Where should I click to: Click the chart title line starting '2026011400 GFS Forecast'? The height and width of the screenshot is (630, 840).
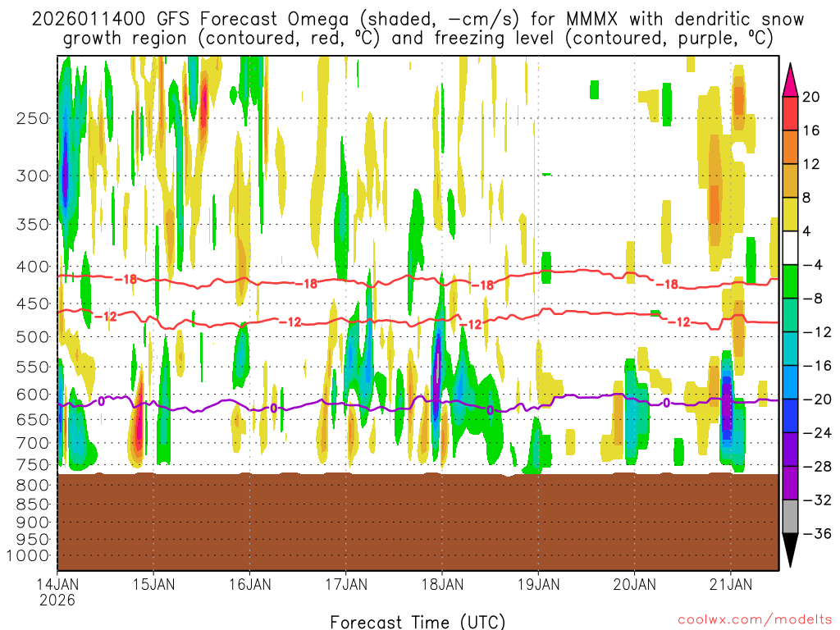tap(418, 20)
